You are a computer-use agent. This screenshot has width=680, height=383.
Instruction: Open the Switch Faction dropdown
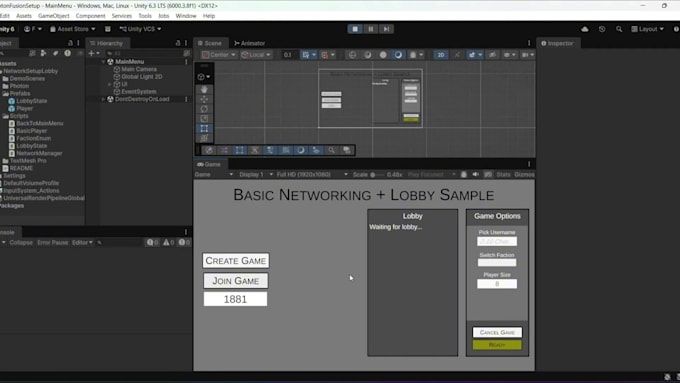[x=497, y=262]
